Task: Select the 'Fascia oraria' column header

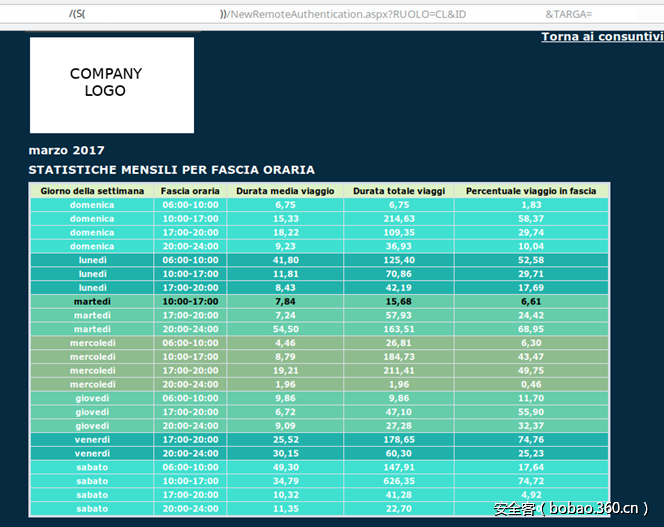Action: pyautogui.click(x=190, y=191)
